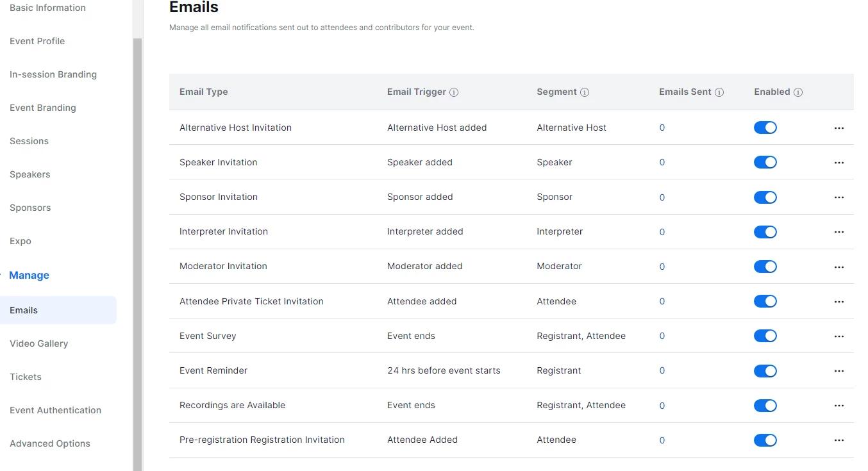Go to Event Authentication in sidebar

56,410
